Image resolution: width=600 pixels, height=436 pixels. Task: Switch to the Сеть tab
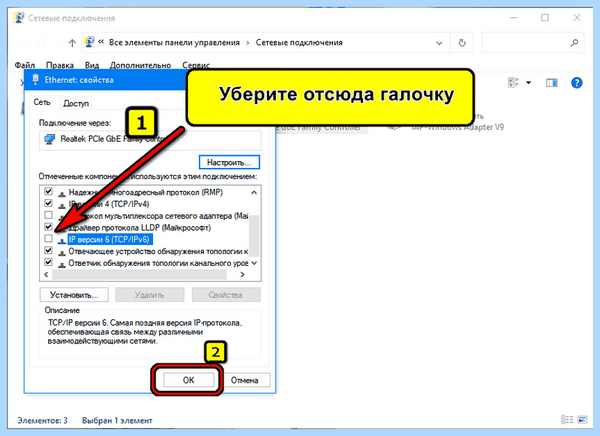(42, 102)
